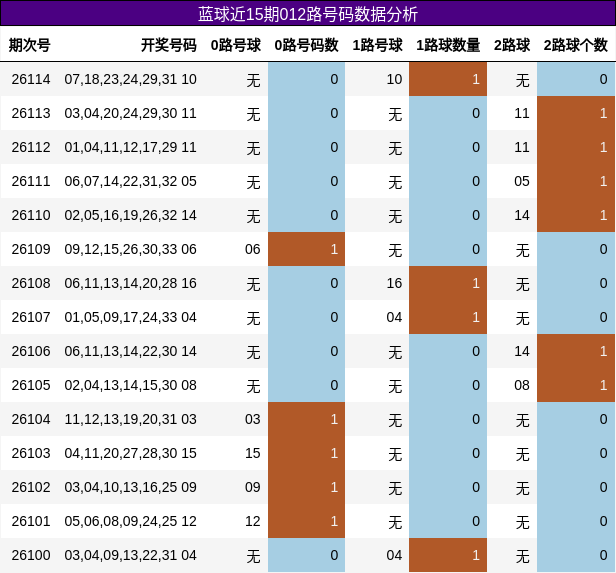Select period number 26110
The height and width of the screenshot is (573, 616).
(31, 215)
